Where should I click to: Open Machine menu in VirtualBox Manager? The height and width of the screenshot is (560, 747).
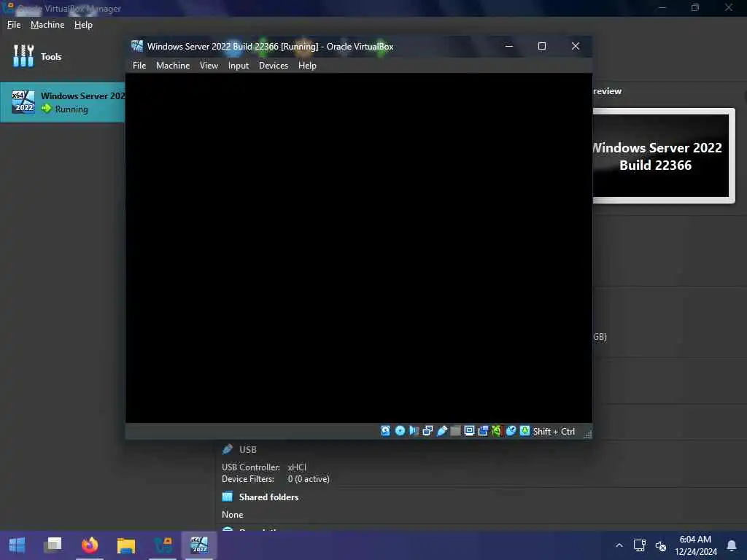pyautogui.click(x=47, y=25)
